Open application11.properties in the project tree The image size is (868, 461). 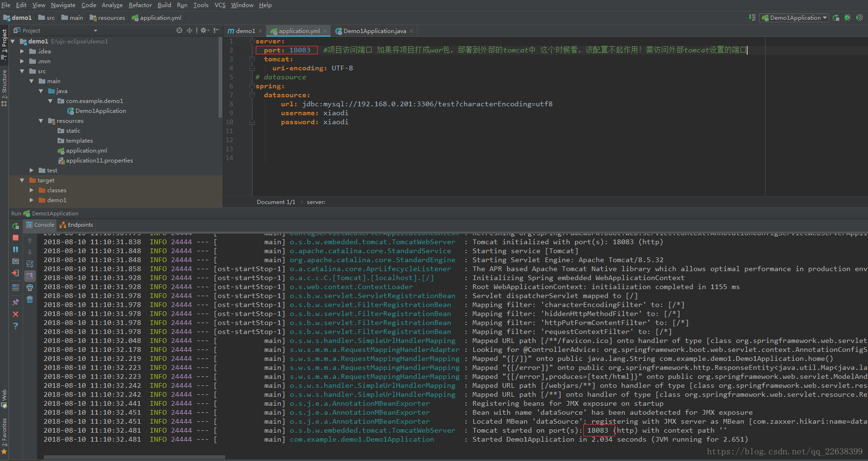click(99, 161)
